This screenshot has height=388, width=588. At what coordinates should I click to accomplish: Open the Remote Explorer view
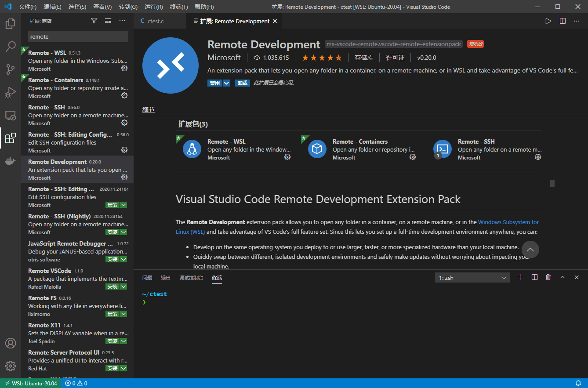click(x=11, y=115)
